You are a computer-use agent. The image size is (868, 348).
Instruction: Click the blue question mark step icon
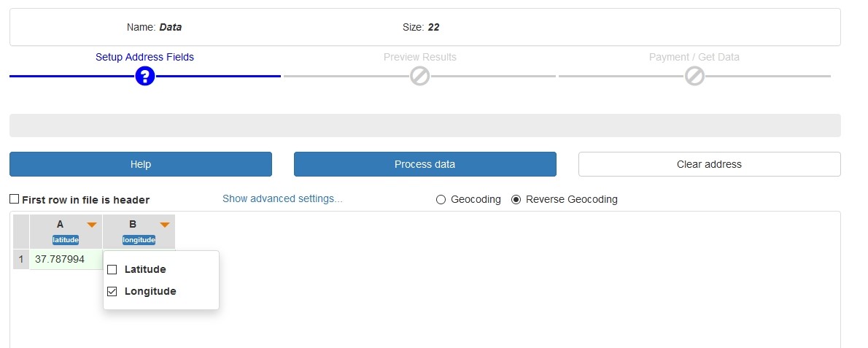144,76
